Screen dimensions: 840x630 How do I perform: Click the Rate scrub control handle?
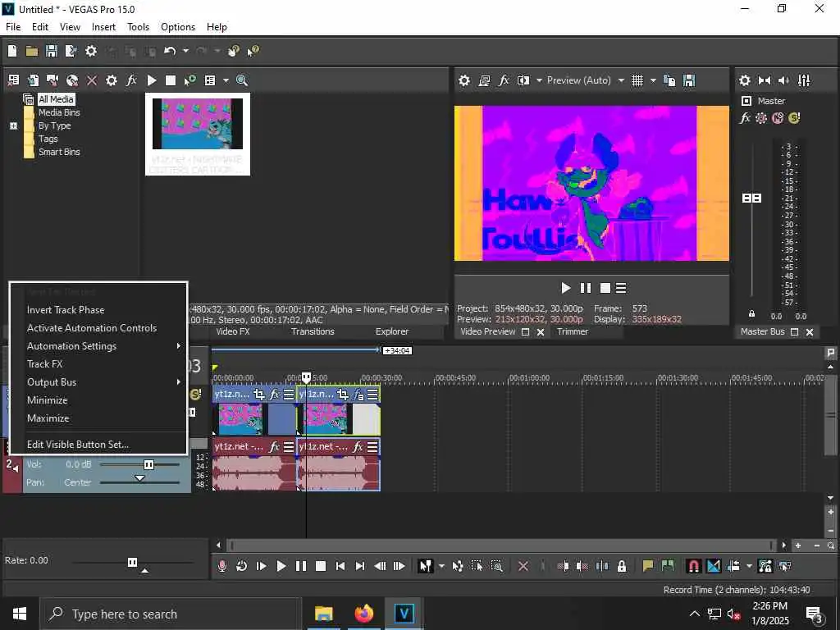coord(132,562)
